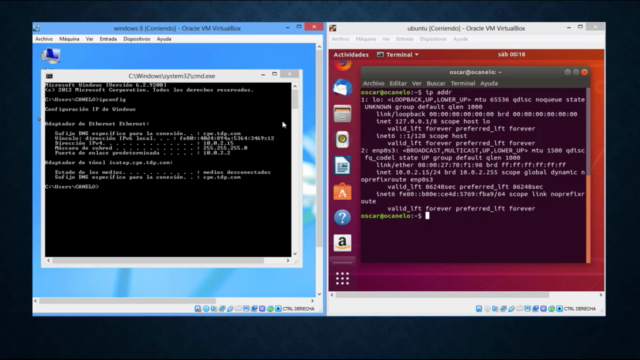Click keyboard capture indicator in ubuntu VM status bar
Screen dimensions: 640x360
(x=559, y=309)
